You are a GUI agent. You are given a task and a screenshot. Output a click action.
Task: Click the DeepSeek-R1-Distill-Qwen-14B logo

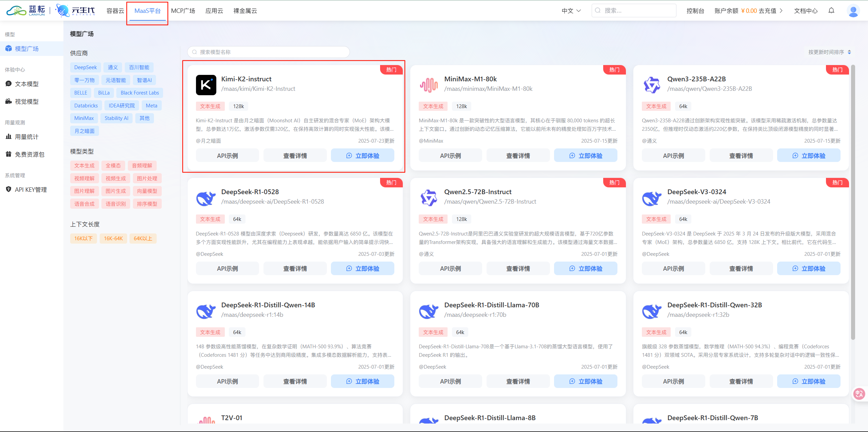(206, 311)
